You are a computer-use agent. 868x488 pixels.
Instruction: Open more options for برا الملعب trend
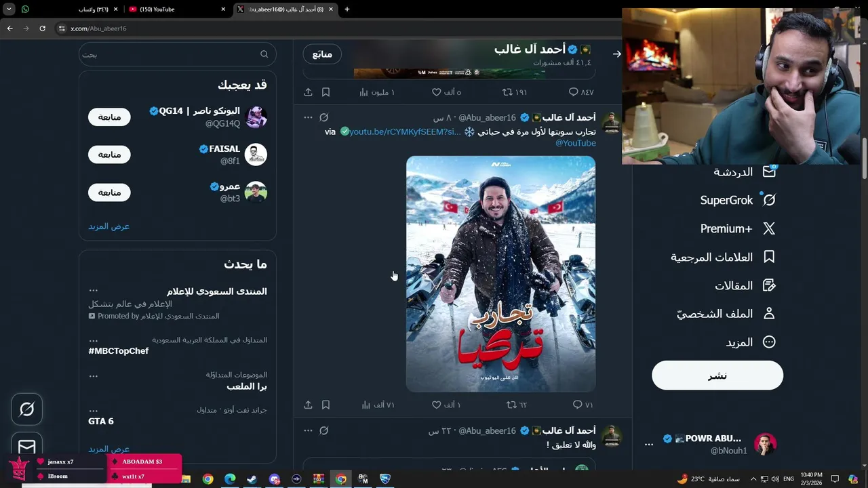(94, 375)
